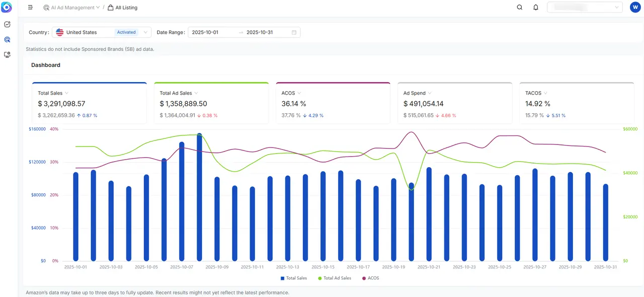Hide the ACOS line via legend
The height and width of the screenshot is (297, 644).
370,278
